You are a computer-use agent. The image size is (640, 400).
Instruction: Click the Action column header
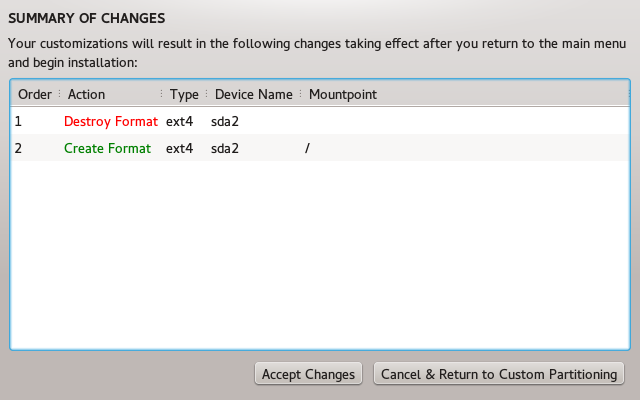point(87,95)
